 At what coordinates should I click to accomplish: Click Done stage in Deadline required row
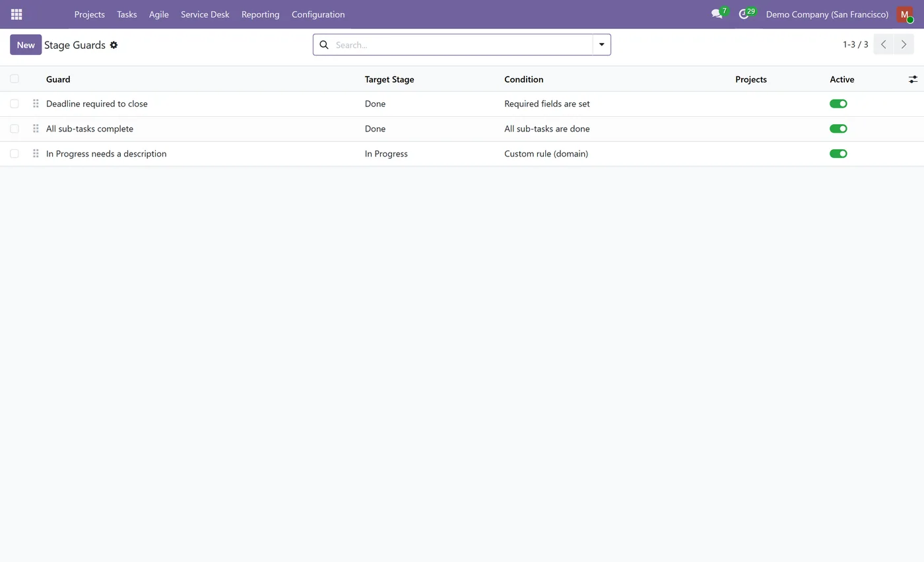point(375,104)
